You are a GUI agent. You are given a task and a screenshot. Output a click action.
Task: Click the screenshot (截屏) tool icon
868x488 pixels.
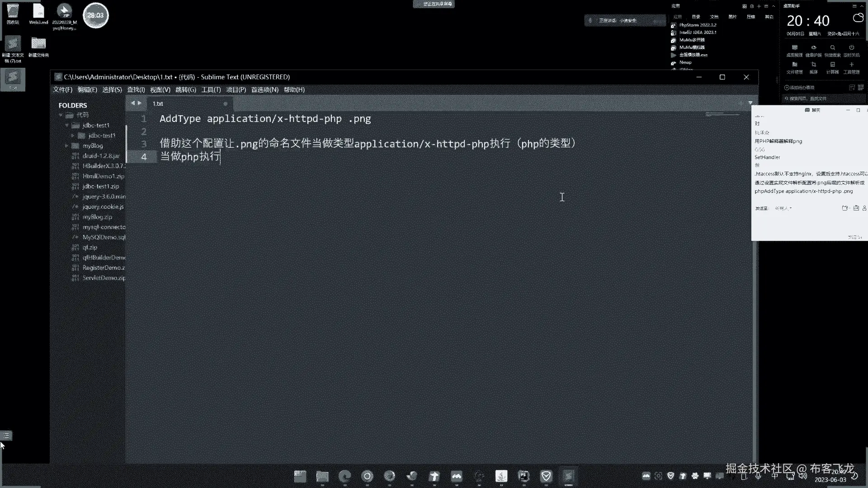click(813, 65)
